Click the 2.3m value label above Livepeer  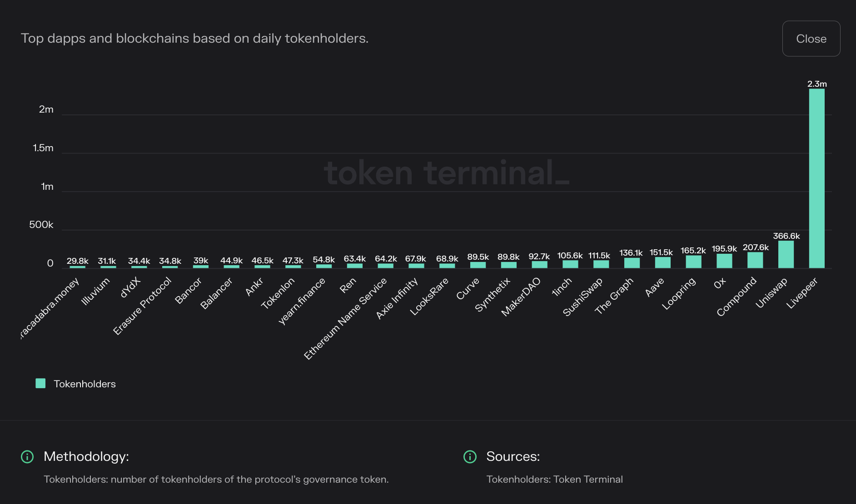817,84
